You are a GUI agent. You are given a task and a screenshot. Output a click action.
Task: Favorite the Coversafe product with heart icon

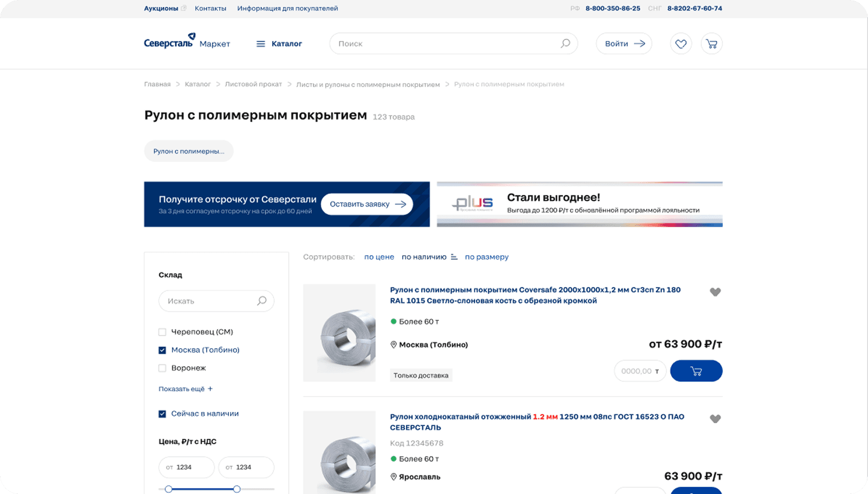click(x=715, y=292)
